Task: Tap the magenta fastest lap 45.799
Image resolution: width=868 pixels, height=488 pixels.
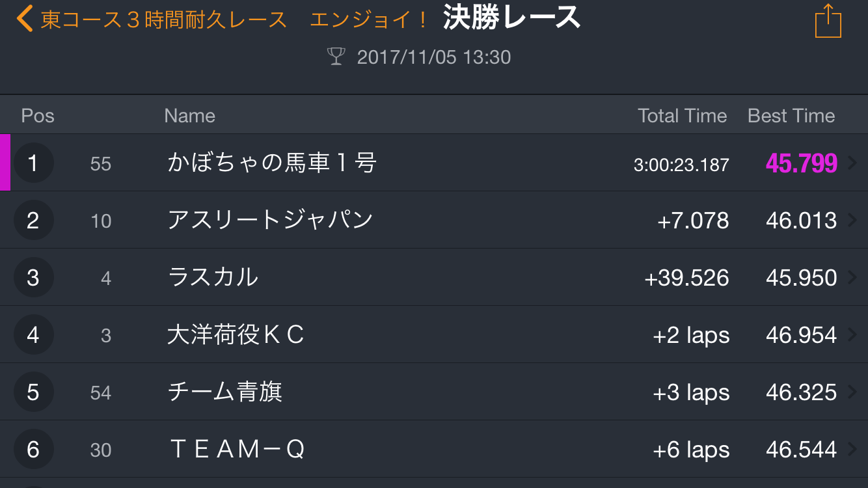Action: pos(801,163)
